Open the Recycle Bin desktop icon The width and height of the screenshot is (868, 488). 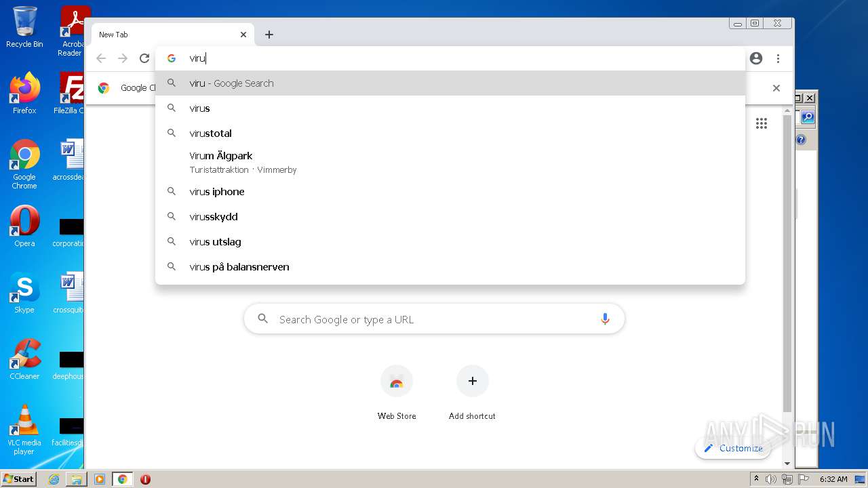pyautogui.click(x=24, y=28)
